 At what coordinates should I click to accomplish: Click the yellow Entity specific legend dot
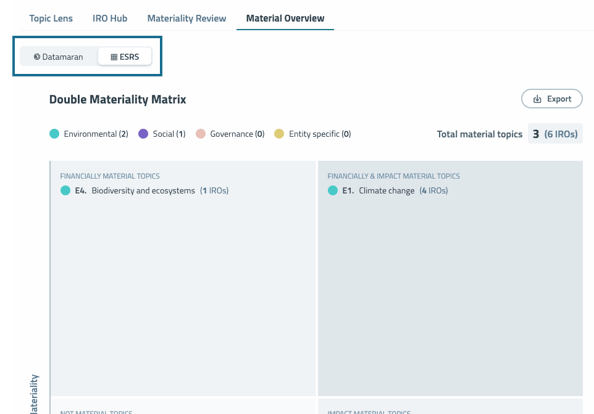(x=279, y=134)
